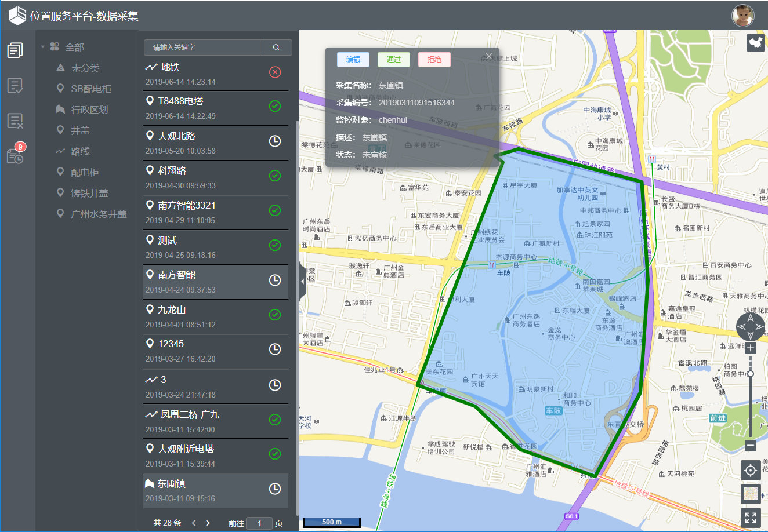This screenshot has height=532, width=768.
Task: Click the China map overview icon
Action: (755, 42)
